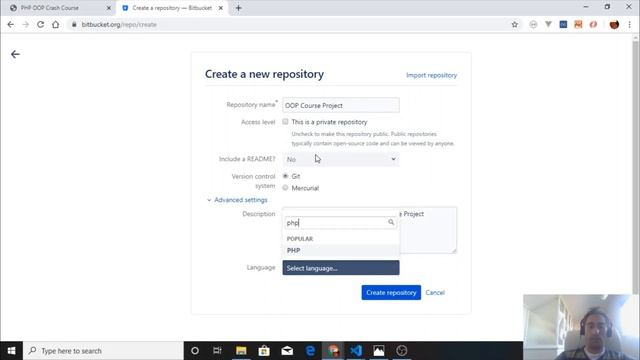The image size is (640, 360).
Task: Check This is a private repository
Action: (x=285, y=122)
